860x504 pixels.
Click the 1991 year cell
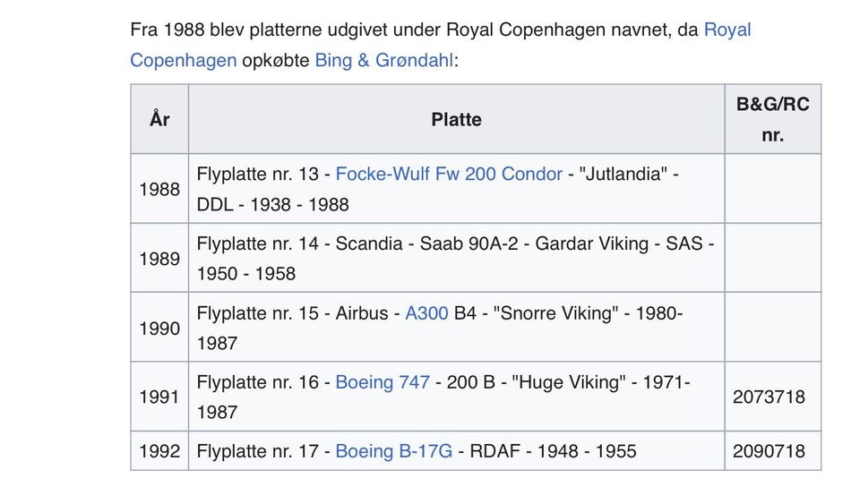click(x=159, y=397)
